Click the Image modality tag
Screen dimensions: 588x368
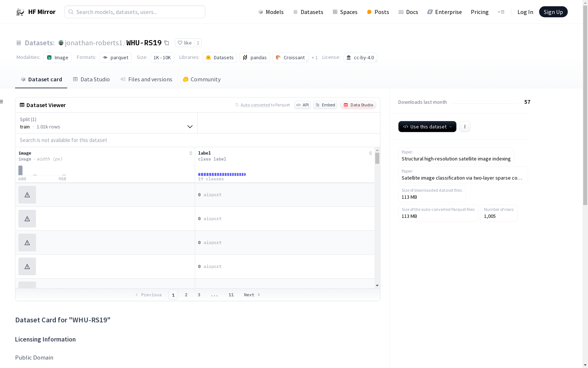coord(57,57)
